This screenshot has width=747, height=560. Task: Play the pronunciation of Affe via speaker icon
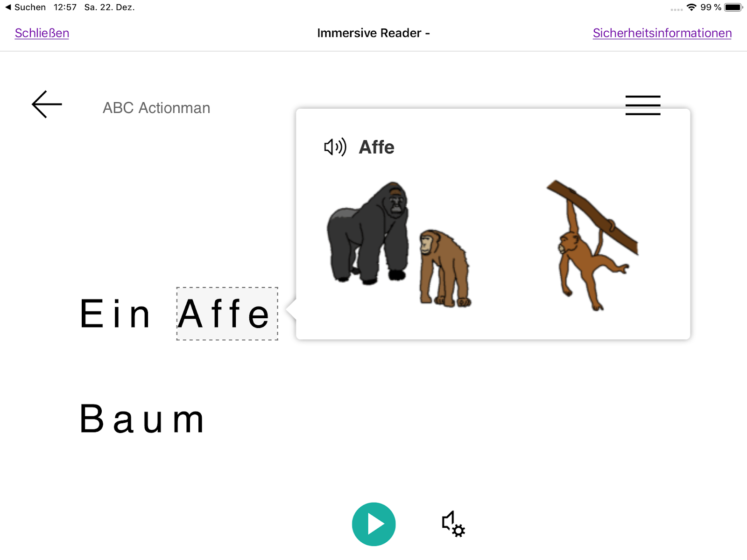tap(335, 147)
